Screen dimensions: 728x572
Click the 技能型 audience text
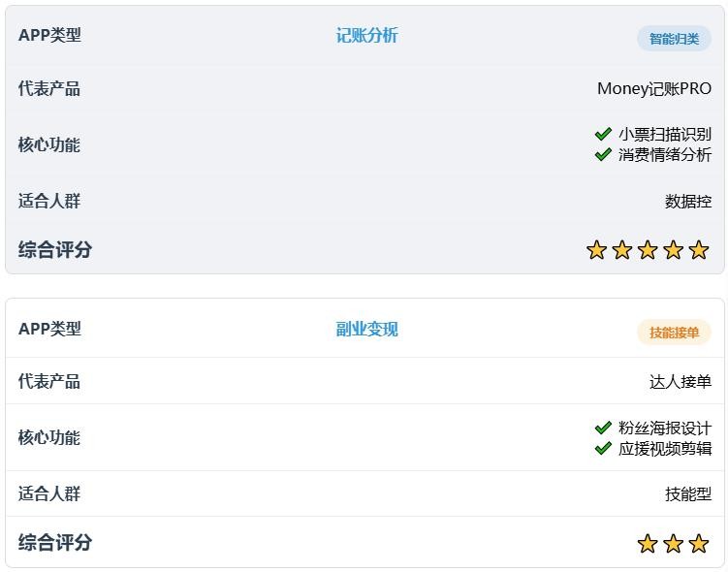(x=687, y=494)
